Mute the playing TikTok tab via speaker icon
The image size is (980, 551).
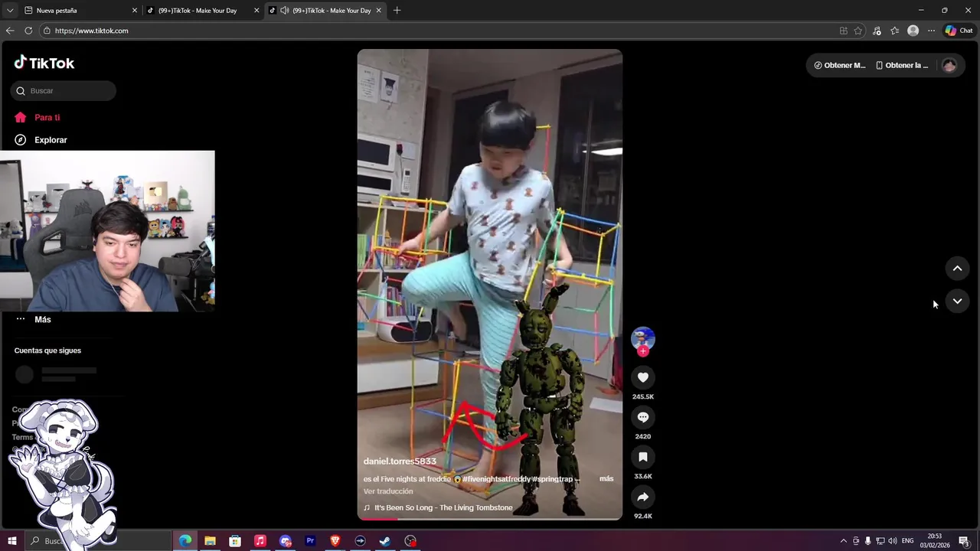(x=285, y=11)
